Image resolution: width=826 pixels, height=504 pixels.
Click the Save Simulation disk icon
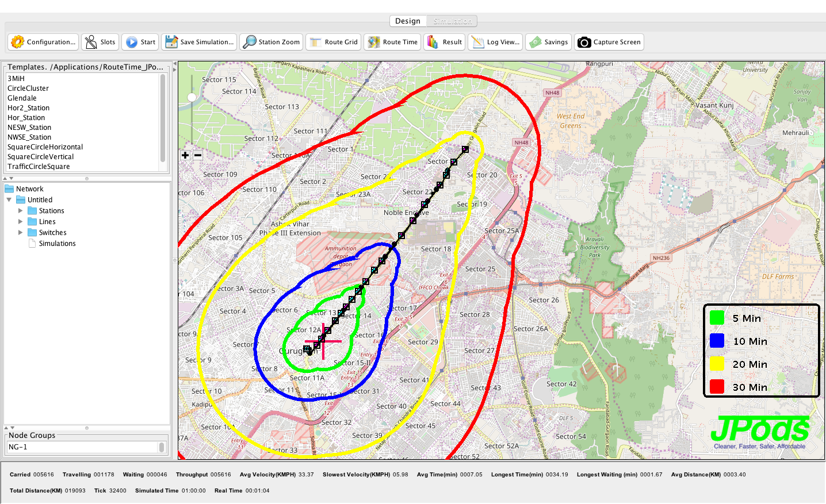point(171,42)
